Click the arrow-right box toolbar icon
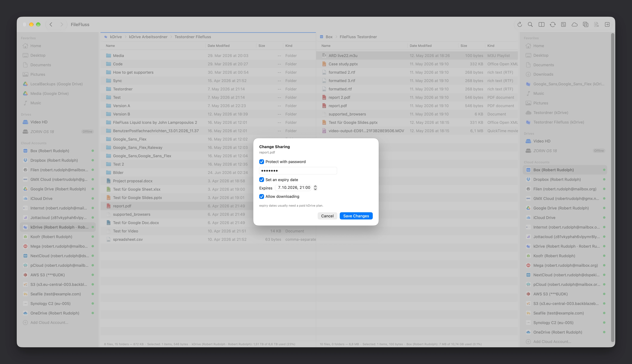632x364 pixels. click(607, 24)
